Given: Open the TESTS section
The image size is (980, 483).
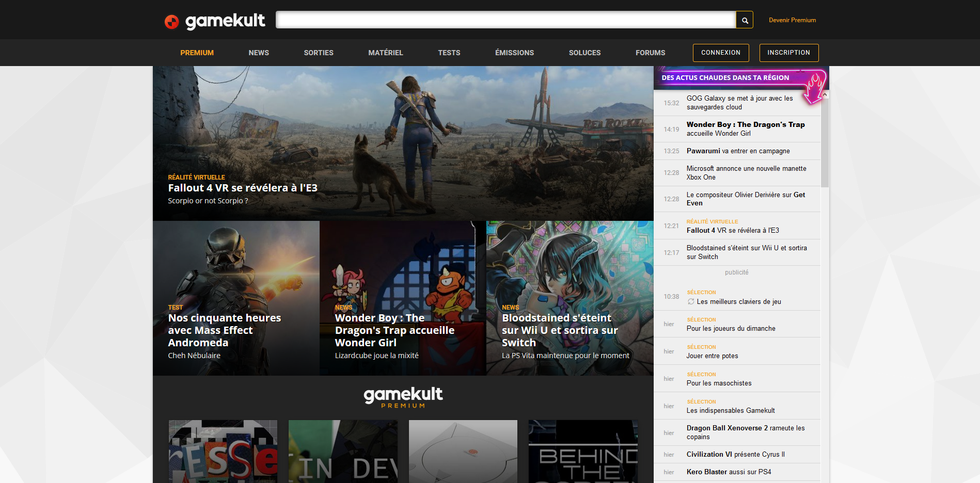Looking at the screenshot, I should click(449, 53).
